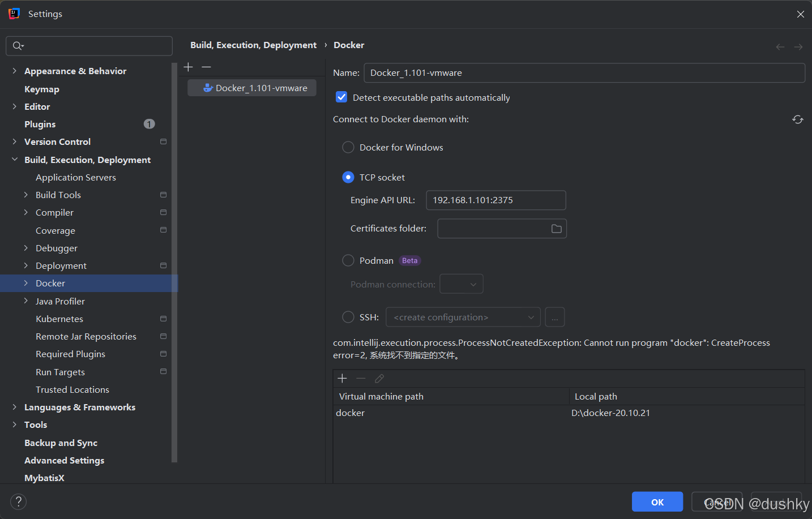The image size is (812, 519).
Task: Expand Languages & Frameworks section
Action: [x=15, y=407]
